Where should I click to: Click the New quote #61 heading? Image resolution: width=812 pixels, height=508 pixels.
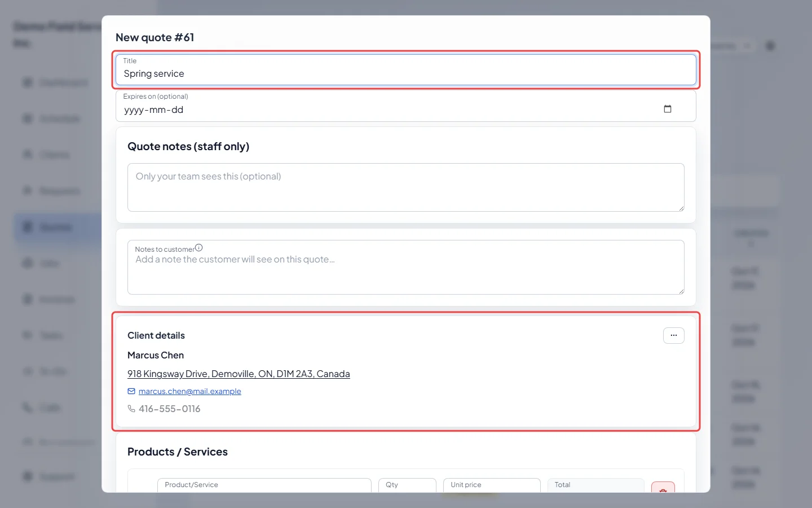tap(155, 37)
